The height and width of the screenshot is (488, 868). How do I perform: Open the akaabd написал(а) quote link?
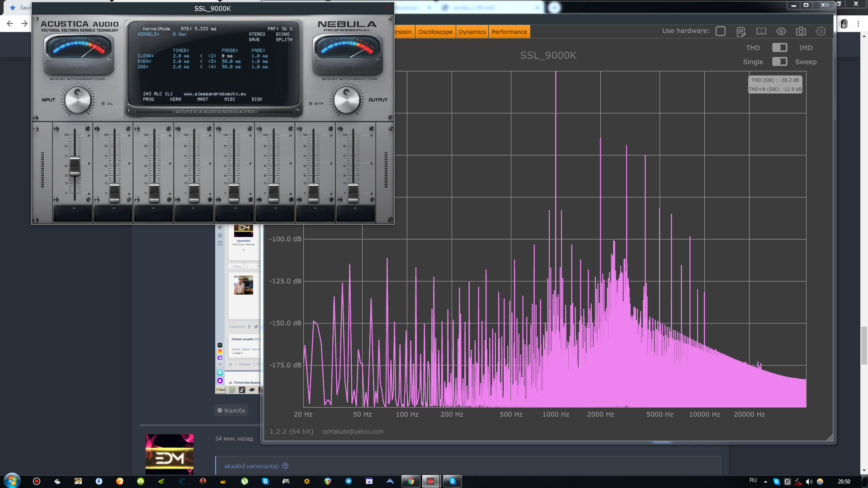click(x=256, y=466)
